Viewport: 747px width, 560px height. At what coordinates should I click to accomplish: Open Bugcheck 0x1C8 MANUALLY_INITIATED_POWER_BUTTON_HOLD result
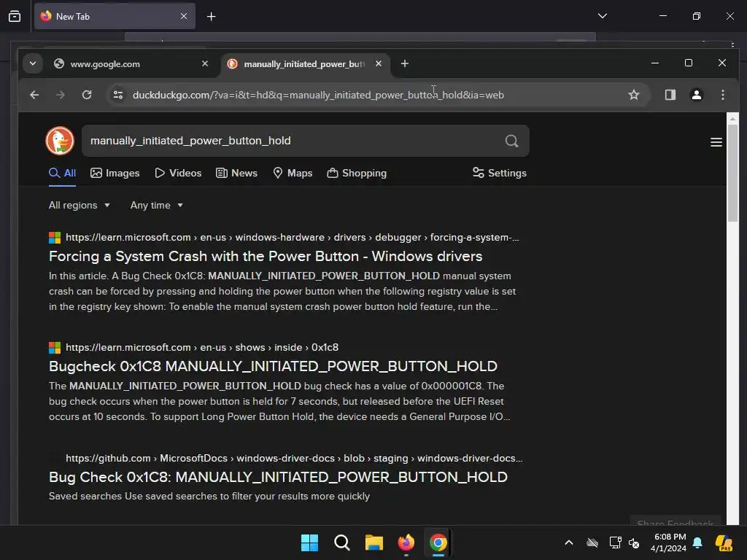point(273,366)
